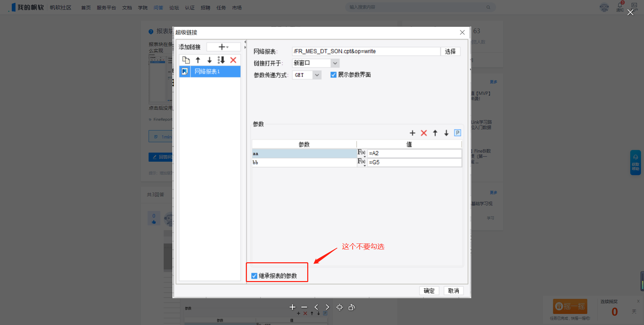This screenshot has height=325, width=644.
Task: Click the blue P auto-add parameters icon
Action: pos(458,133)
